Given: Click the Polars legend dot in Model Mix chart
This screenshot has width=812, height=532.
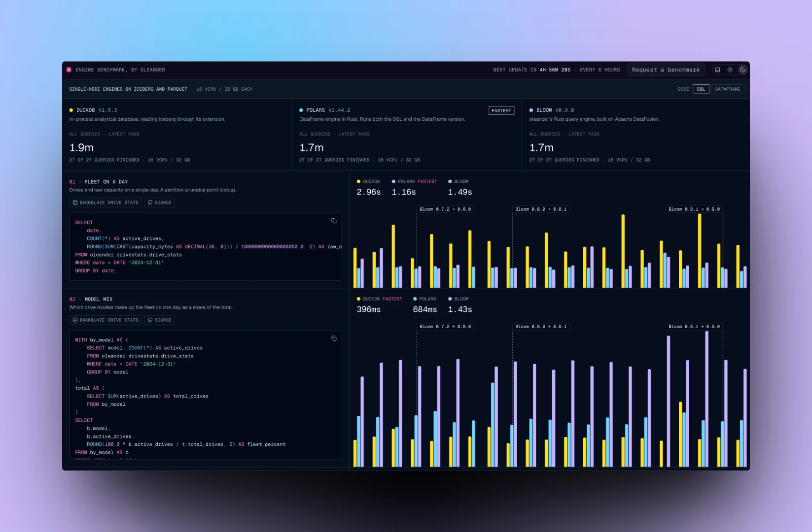Looking at the screenshot, I should [415, 299].
